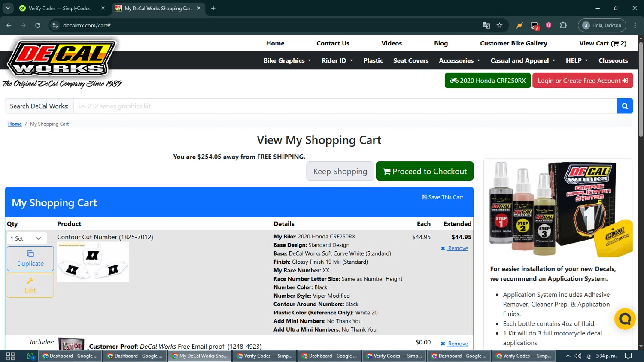Click View Cart (2) link

603,43
